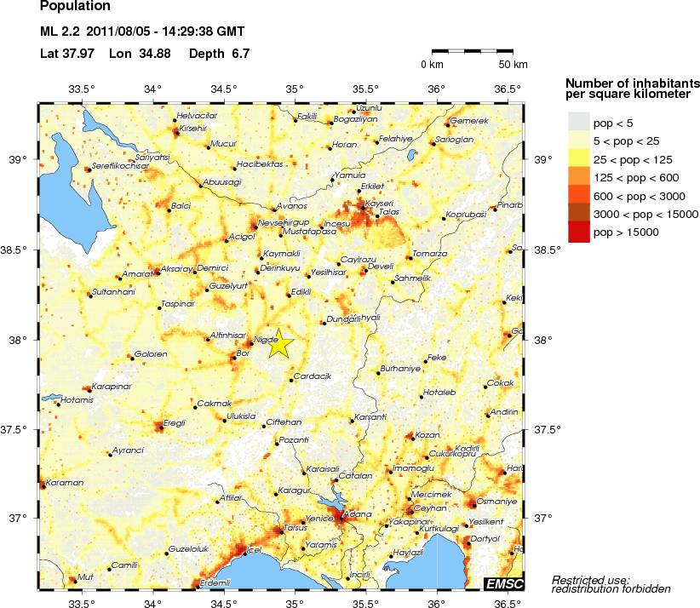Click the 'ML 2.2' magnitude header line

click(x=142, y=32)
